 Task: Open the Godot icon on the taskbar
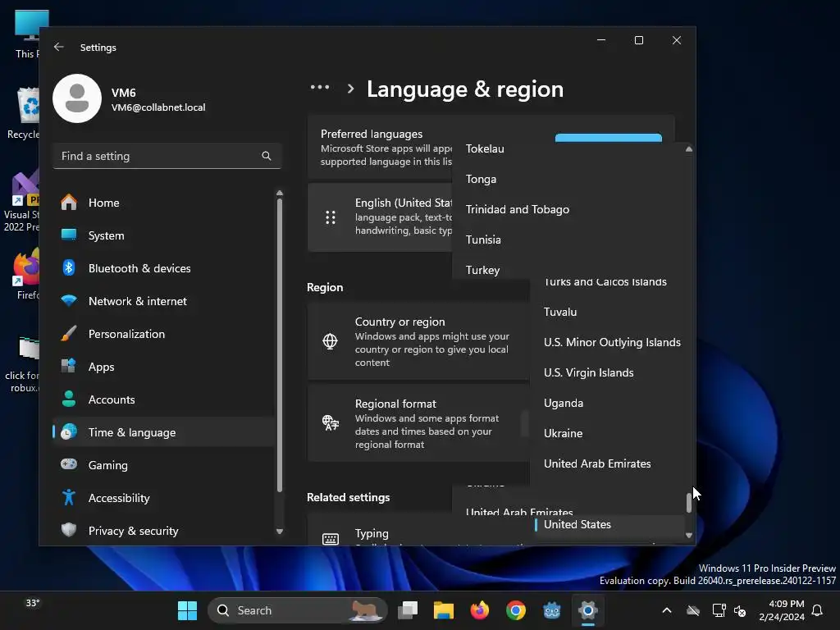click(x=552, y=610)
